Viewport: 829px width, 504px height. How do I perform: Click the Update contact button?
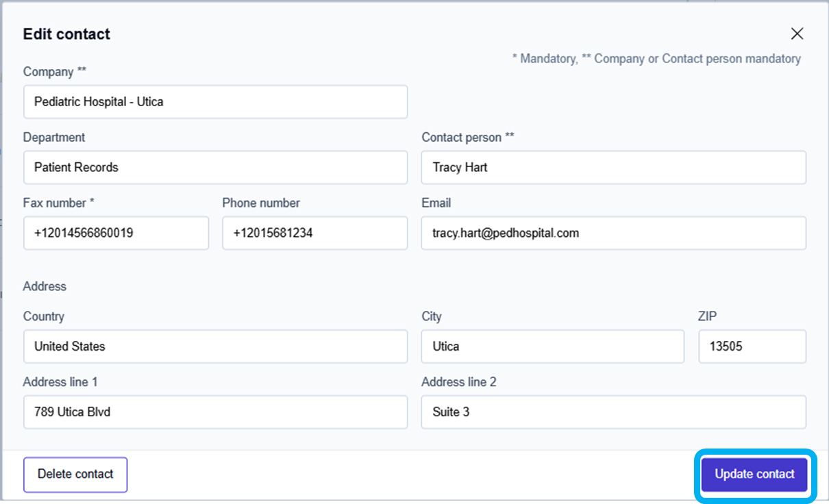click(754, 475)
